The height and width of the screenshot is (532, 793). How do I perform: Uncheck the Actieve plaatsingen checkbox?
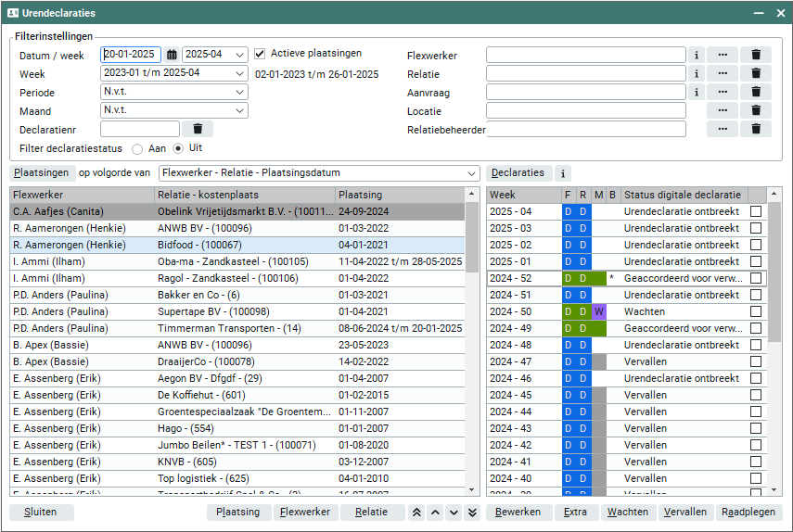coord(260,54)
